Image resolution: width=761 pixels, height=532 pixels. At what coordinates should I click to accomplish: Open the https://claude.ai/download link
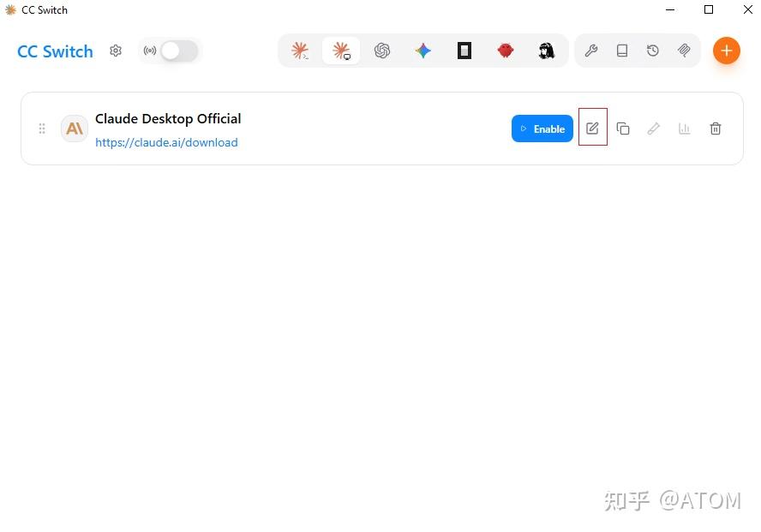pos(166,142)
